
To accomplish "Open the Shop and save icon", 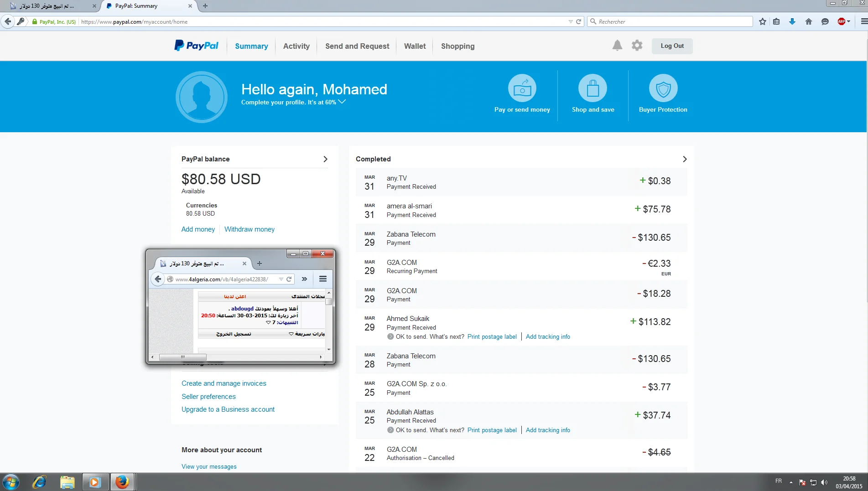I will click(x=593, y=88).
